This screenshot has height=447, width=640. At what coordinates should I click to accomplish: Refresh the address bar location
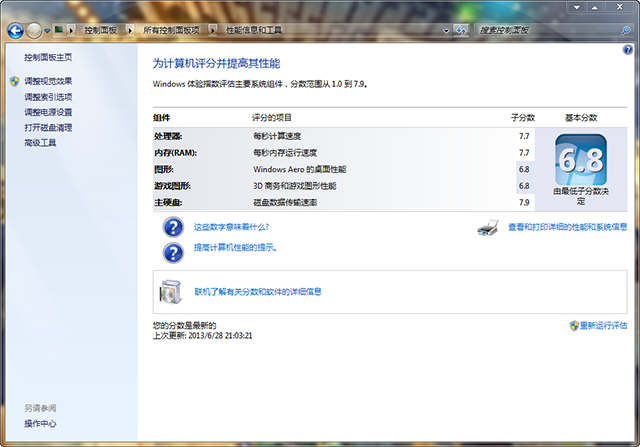461,30
